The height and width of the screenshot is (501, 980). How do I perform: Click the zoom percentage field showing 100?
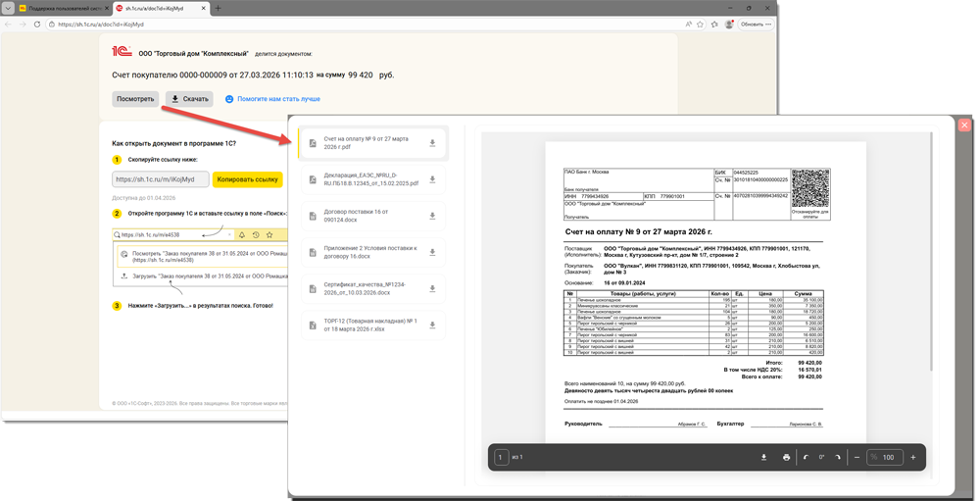pyautogui.click(x=886, y=457)
